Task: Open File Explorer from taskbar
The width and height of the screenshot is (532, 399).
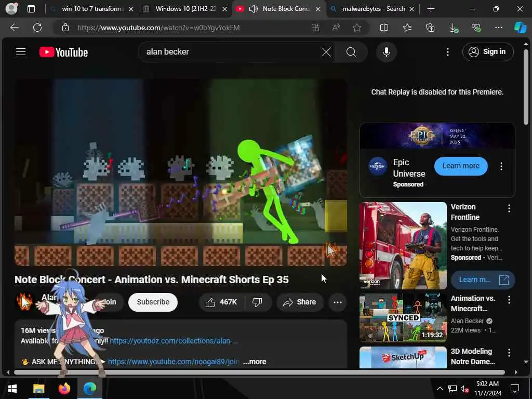Action: click(x=38, y=389)
